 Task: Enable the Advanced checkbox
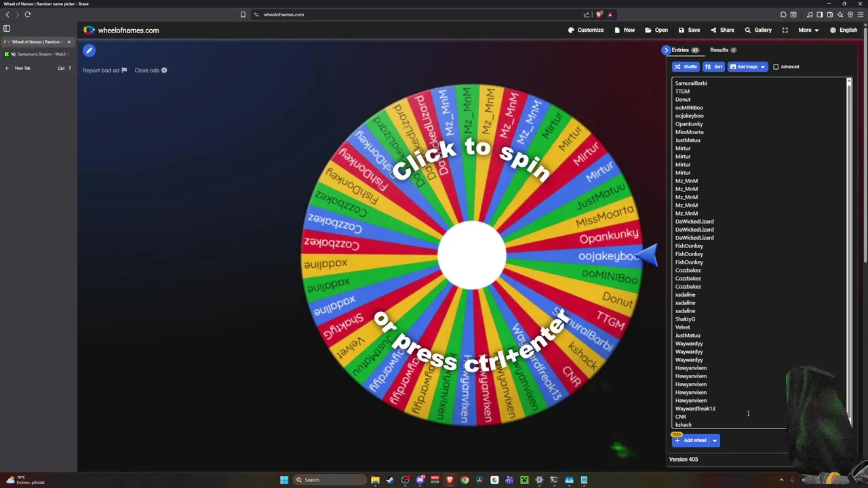point(776,66)
